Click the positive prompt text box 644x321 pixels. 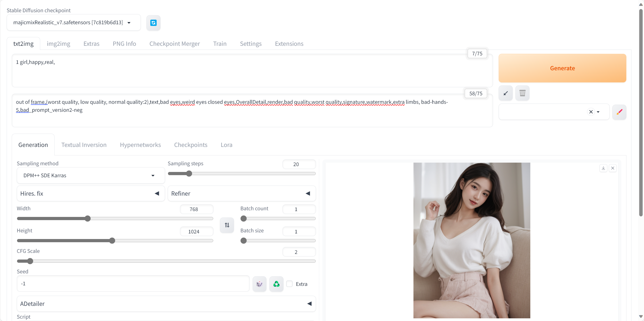tap(252, 71)
